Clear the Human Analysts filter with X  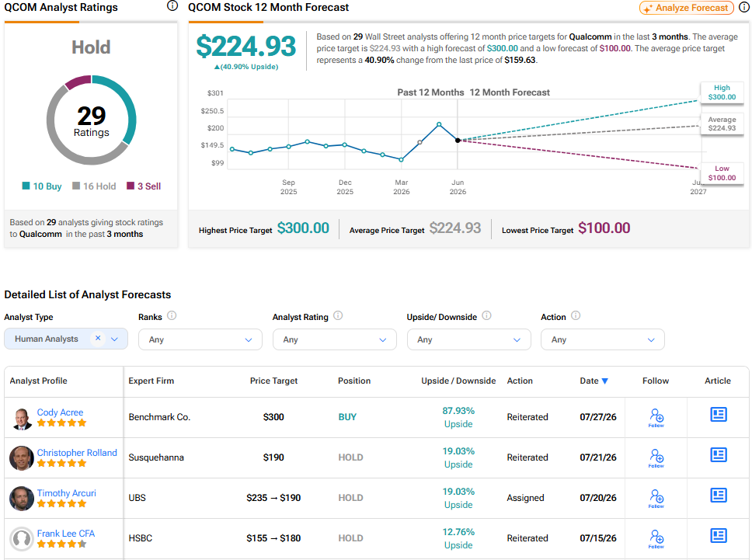point(98,338)
